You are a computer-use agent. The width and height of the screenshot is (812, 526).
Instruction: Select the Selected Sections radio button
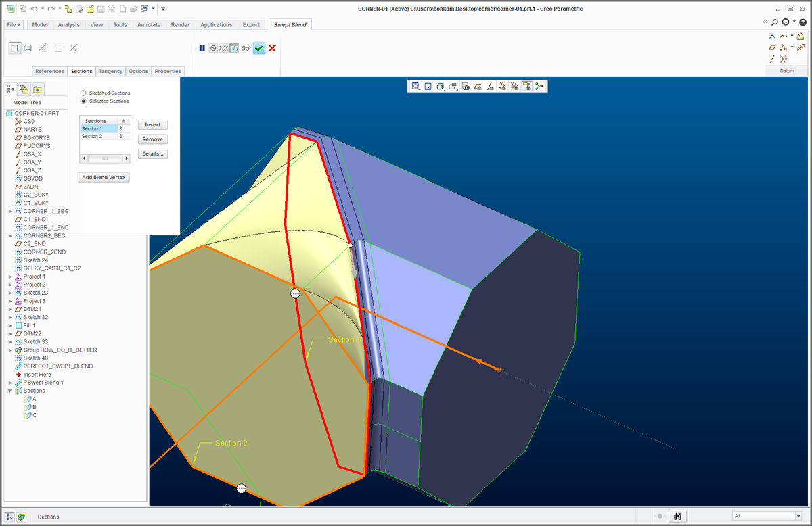coord(83,101)
